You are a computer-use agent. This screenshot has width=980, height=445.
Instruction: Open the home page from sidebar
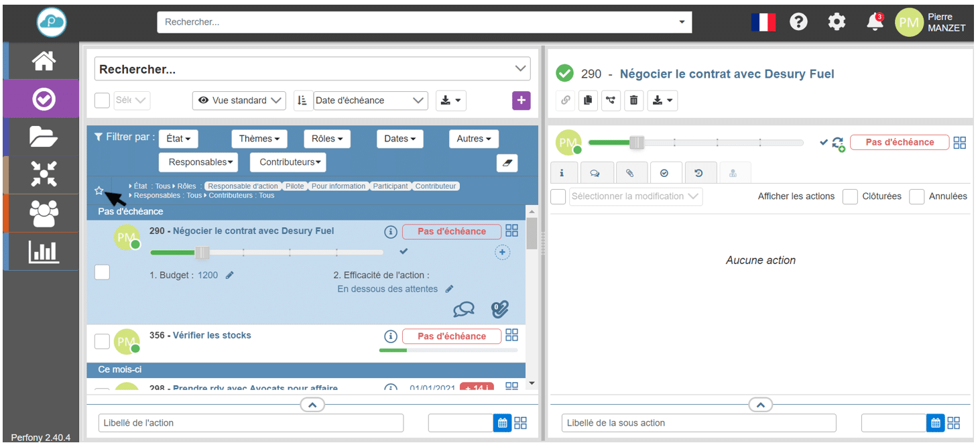tap(44, 61)
